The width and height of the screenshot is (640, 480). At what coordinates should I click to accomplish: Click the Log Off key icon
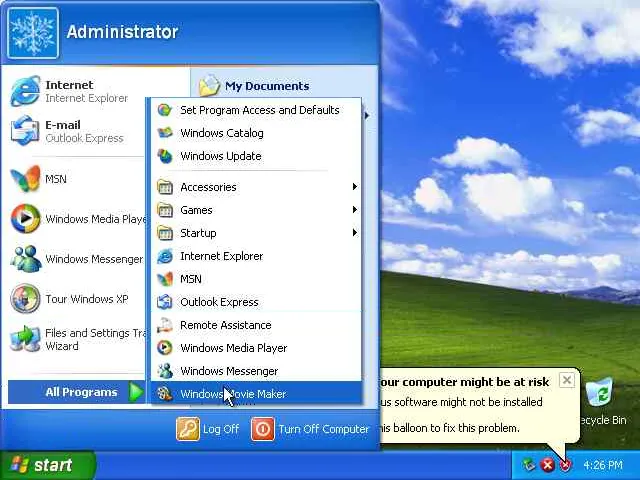click(188, 429)
